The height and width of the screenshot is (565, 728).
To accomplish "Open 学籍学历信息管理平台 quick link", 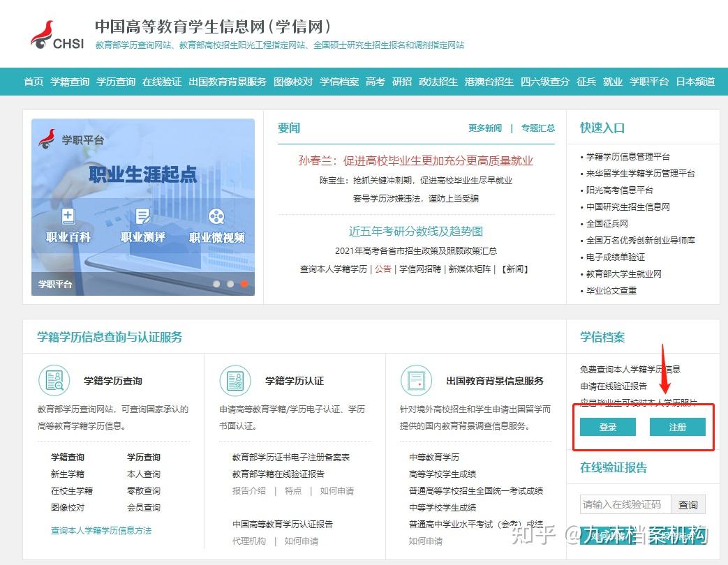I will tap(627, 157).
